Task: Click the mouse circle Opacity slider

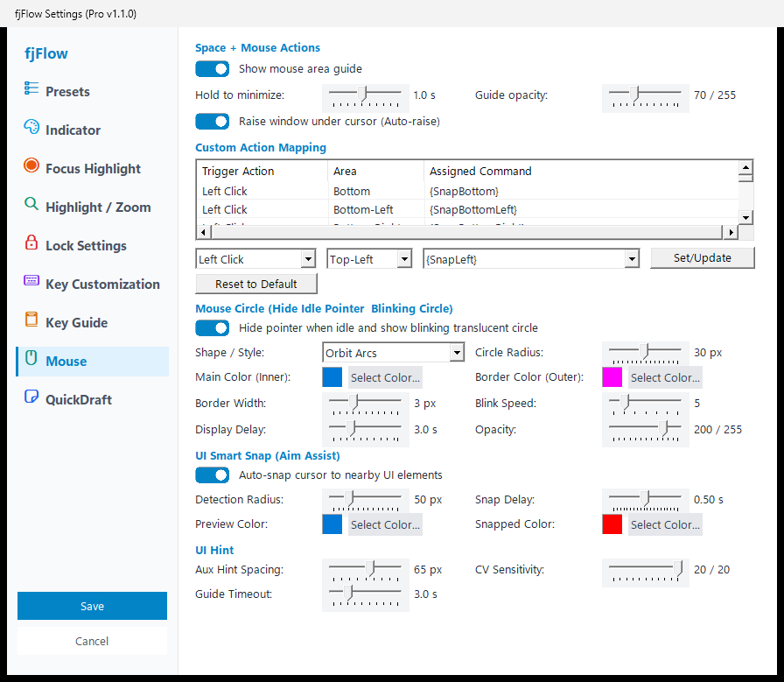Action: [x=646, y=432]
